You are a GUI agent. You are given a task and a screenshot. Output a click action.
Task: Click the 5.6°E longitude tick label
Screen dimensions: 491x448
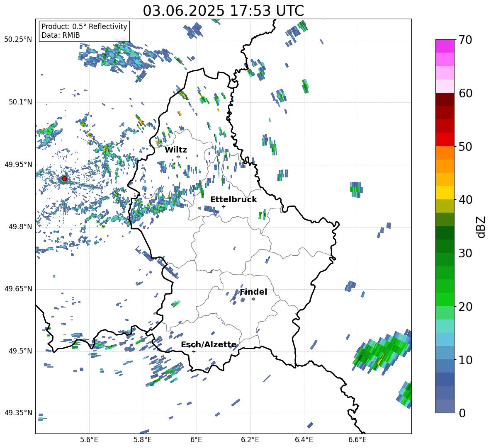[x=89, y=440]
